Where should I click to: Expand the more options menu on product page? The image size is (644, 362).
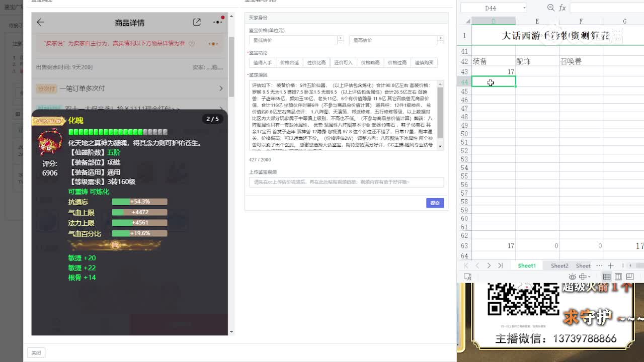point(217,22)
